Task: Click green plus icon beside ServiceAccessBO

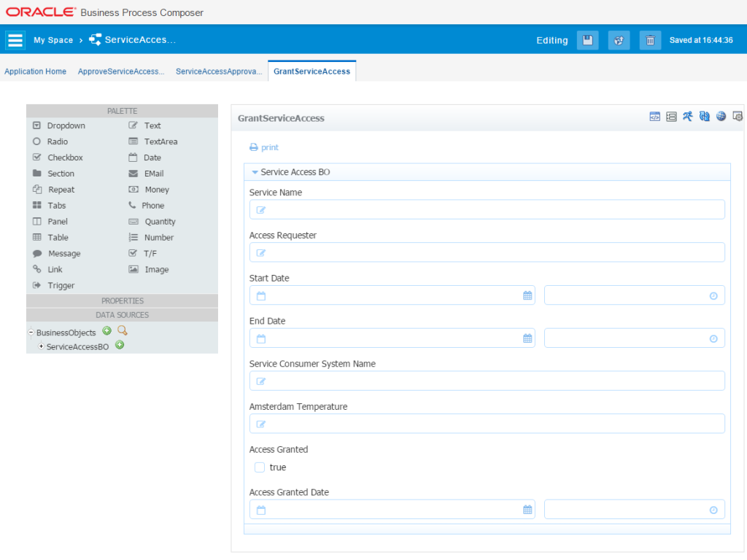Action: point(120,346)
